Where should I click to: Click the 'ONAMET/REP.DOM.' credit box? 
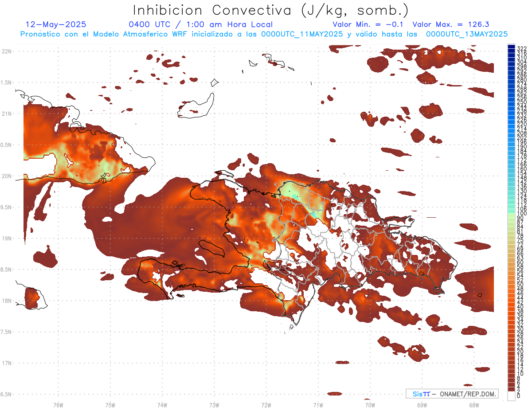pyautogui.click(x=452, y=394)
